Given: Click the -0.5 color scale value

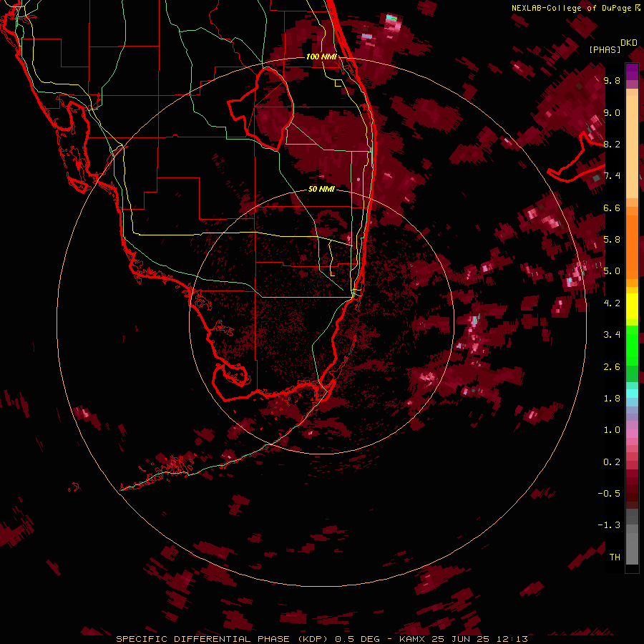Looking at the screenshot, I should click(x=610, y=494).
